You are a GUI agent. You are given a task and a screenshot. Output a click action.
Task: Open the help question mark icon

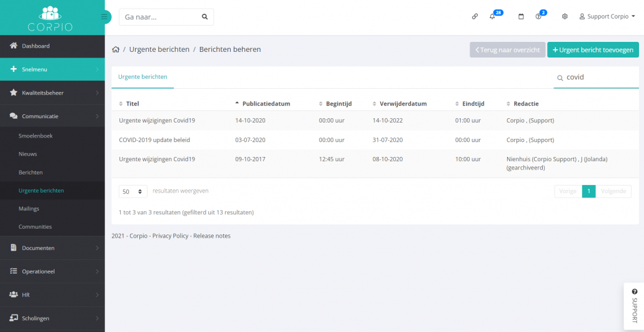pyautogui.click(x=538, y=17)
